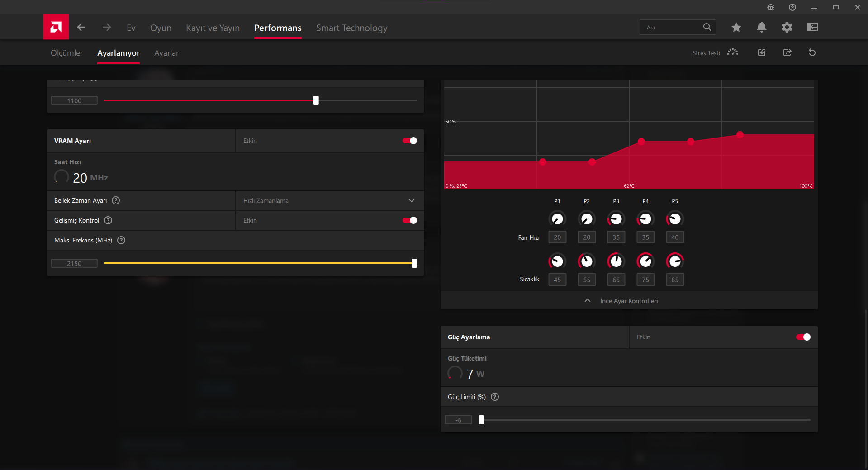Viewport: 868px width, 470px height.
Task: Click the P3 fan speed dial
Action: (x=616, y=219)
